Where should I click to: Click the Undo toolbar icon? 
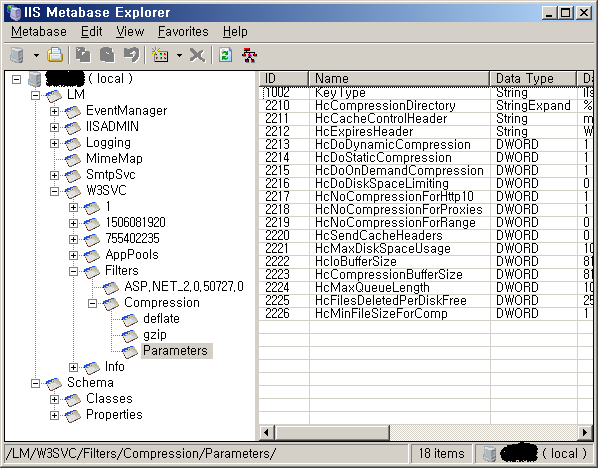(x=132, y=55)
